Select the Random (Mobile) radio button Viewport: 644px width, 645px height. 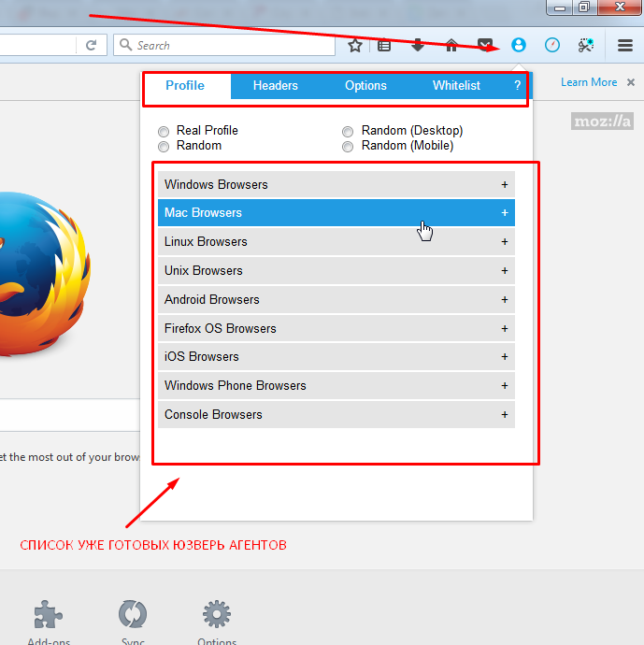(348, 147)
